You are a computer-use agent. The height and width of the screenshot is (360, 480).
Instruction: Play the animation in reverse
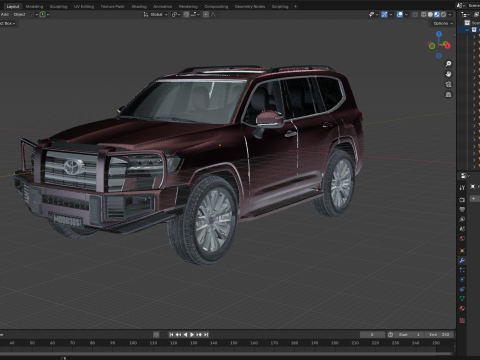click(185, 334)
